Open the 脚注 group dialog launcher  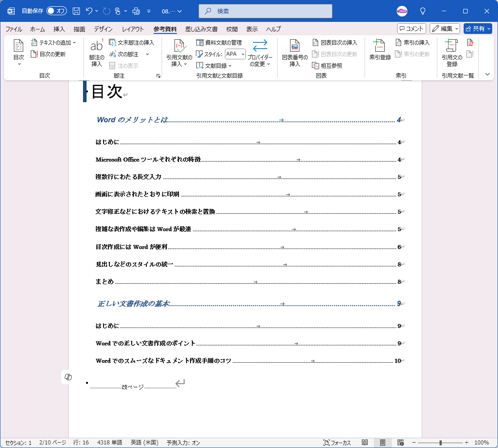(158, 76)
